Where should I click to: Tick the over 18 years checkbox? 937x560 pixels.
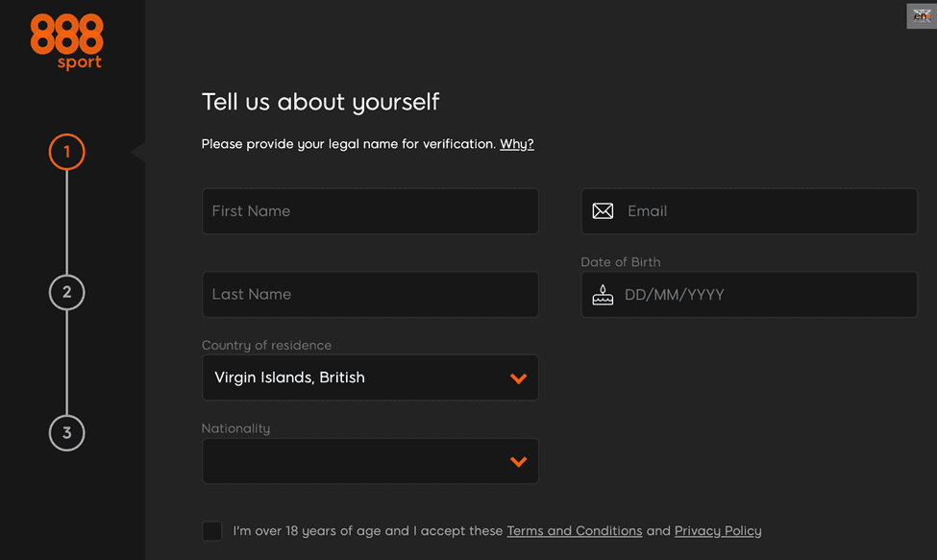point(212,531)
